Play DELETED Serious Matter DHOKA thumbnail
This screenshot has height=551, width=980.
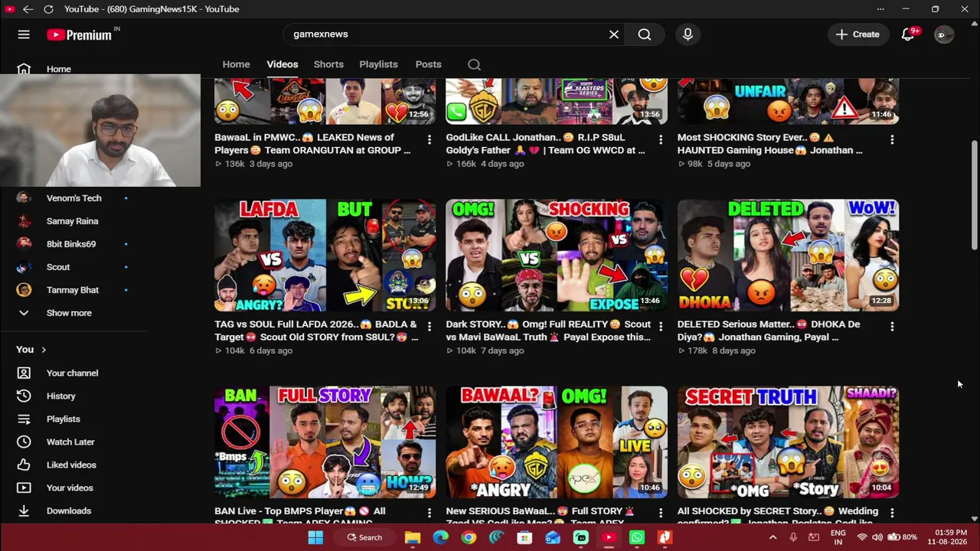pos(788,256)
